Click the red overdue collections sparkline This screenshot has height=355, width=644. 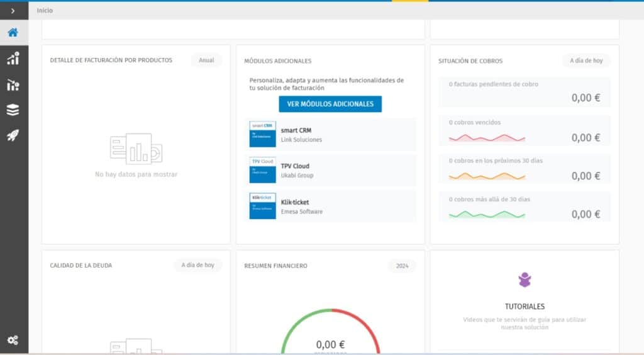[487, 138]
